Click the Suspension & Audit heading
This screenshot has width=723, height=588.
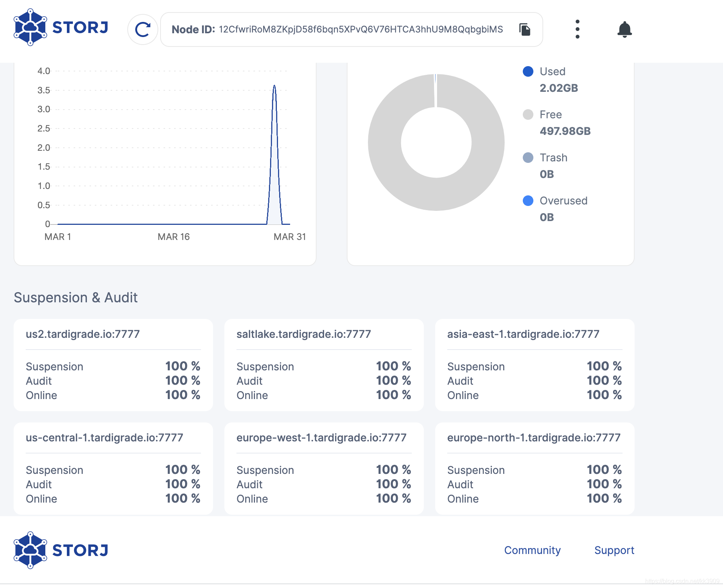click(76, 297)
